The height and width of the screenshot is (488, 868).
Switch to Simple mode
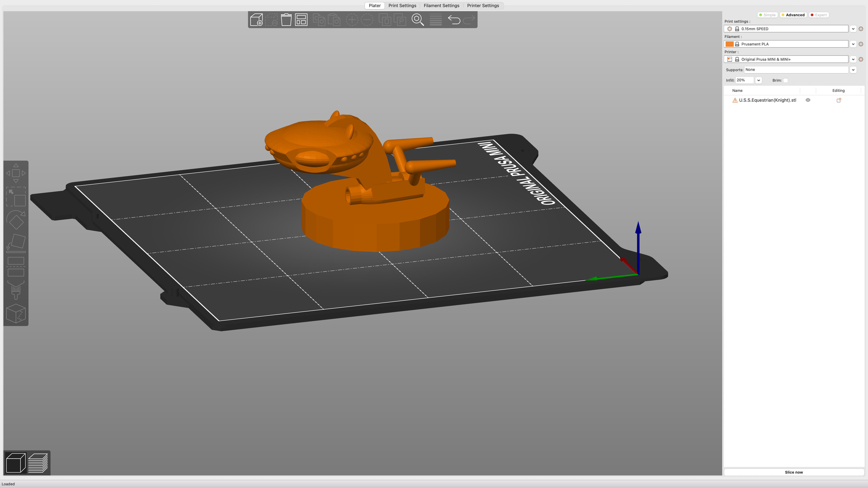767,15
